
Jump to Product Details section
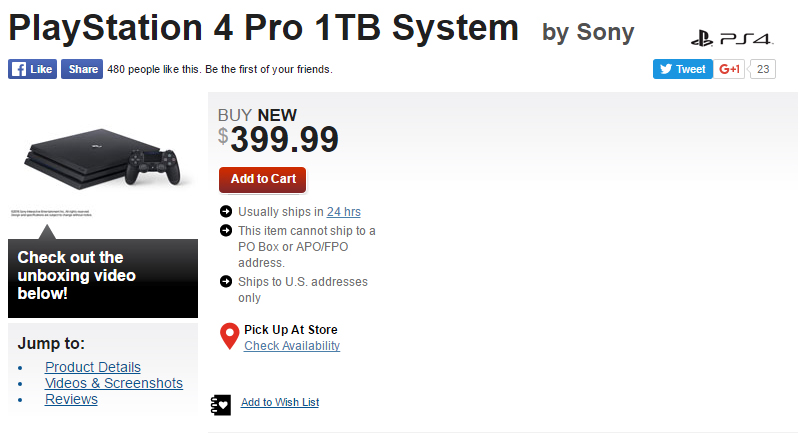(93, 367)
